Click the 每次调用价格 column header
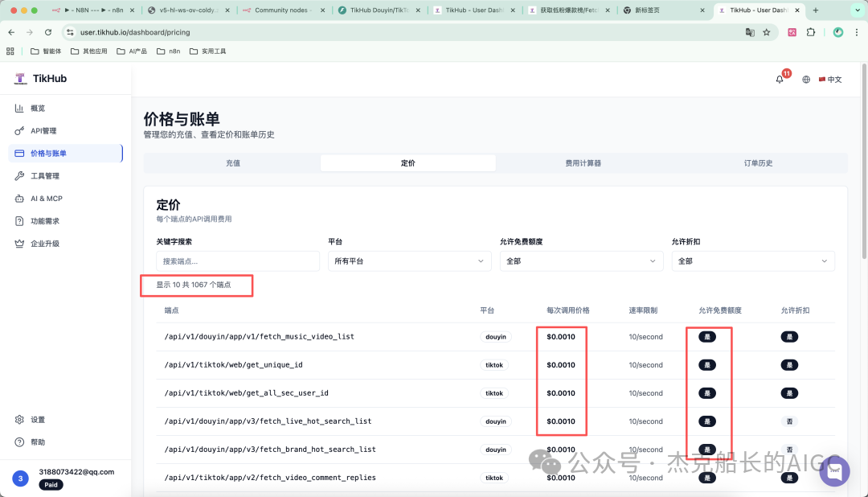Image resolution: width=868 pixels, height=497 pixels. click(568, 310)
